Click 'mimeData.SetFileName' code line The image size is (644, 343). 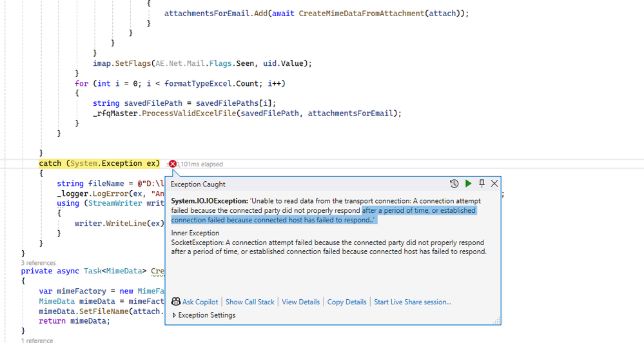click(x=101, y=311)
